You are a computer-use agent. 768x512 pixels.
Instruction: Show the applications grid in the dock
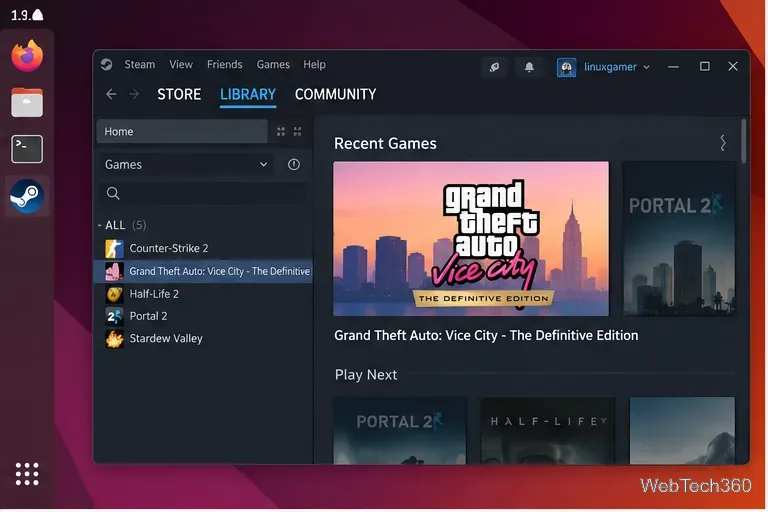click(x=27, y=474)
